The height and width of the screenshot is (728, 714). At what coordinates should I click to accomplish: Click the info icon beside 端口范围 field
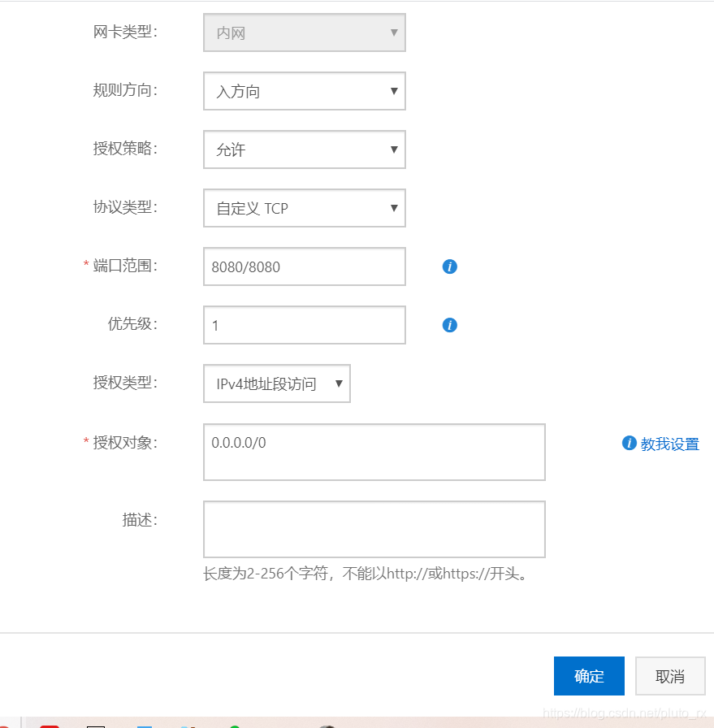coord(449,266)
